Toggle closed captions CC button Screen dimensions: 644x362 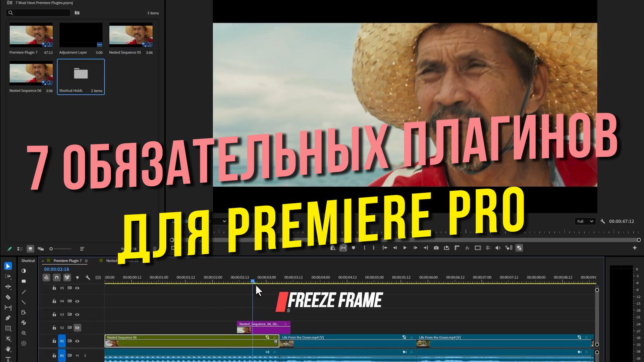click(x=98, y=277)
